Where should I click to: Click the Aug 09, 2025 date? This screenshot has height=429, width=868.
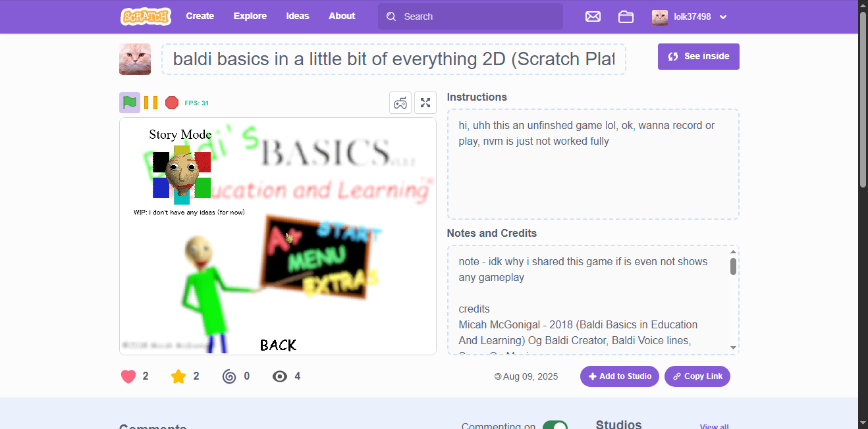pos(530,376)
